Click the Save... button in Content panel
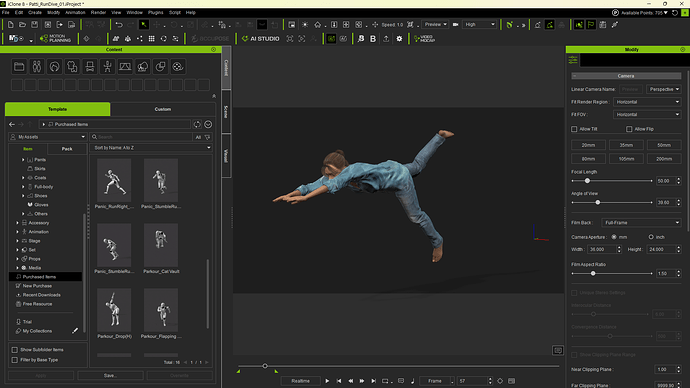Image resolution: width=690 pixels, height=388 pixels. (110, 376)
